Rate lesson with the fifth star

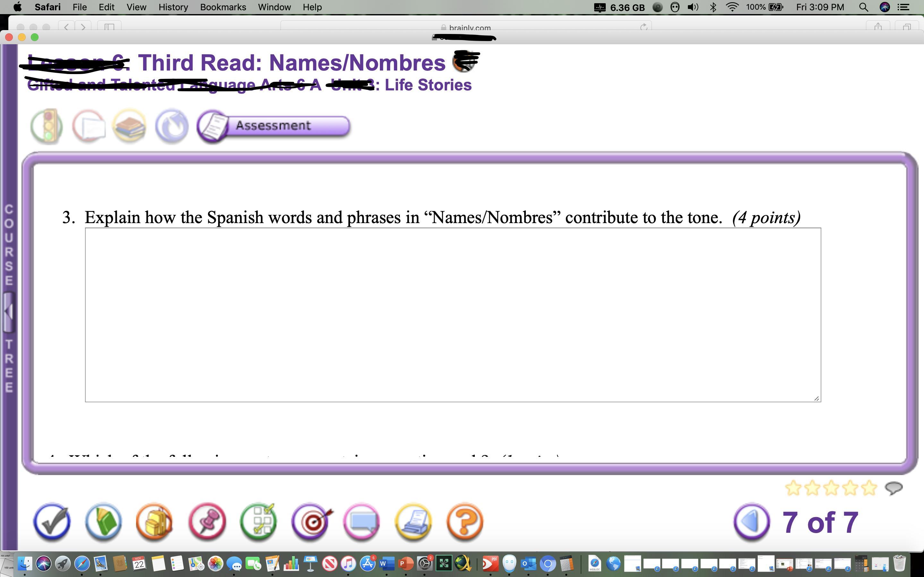pyautogui.click(x=869, y=488)
